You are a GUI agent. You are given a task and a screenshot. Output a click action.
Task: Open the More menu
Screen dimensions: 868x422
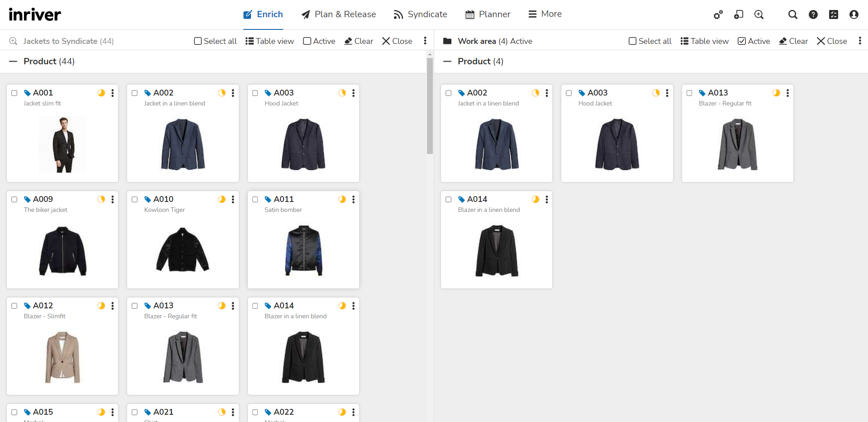pos(545,14)
